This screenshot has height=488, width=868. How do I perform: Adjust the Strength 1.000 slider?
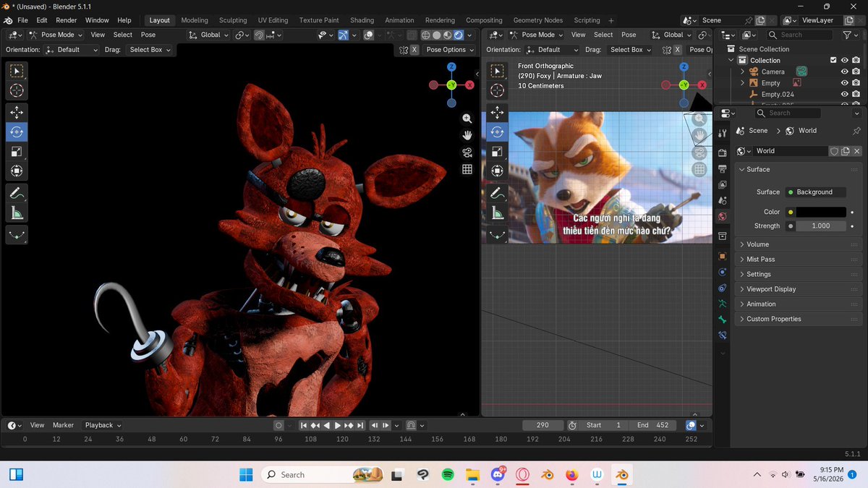[x=821, y=226]
